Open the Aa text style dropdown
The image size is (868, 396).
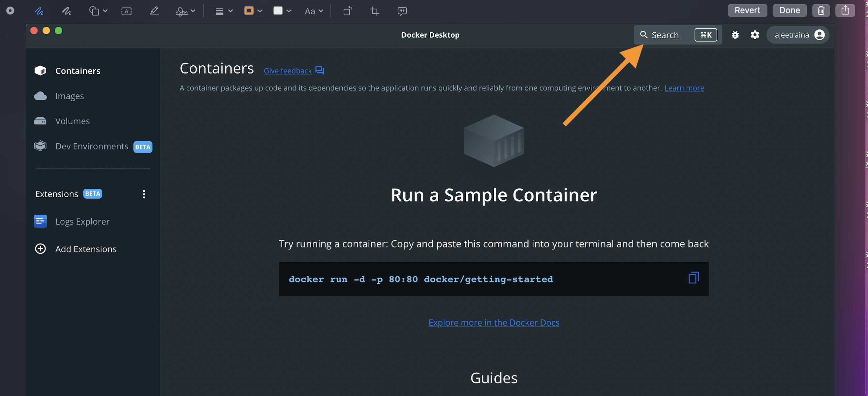(x=314, y=11)
